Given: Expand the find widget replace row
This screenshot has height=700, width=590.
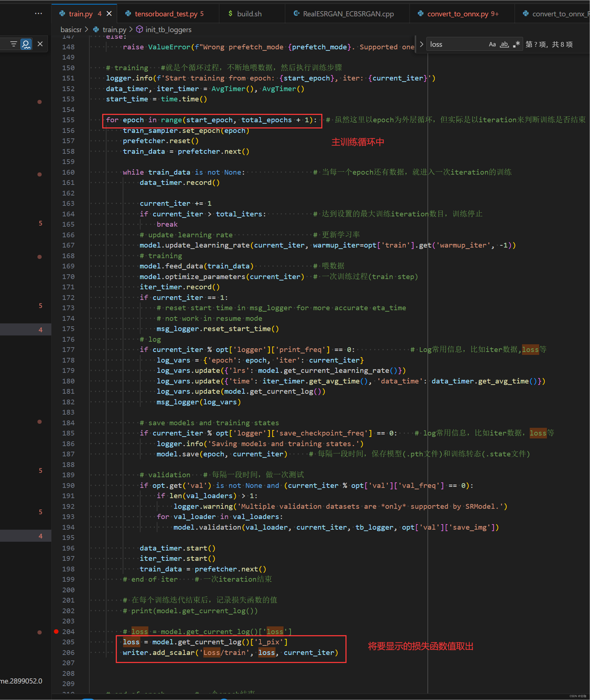Looking at the screenshot, I should (421, 44).
